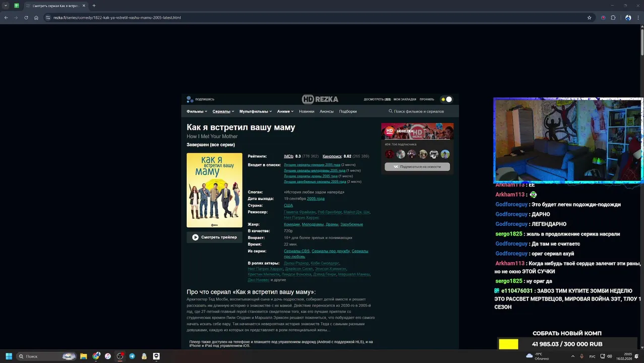The height and width of the screenshot is (363, 644).
Task: Open 'Сериалы CBS' collection link
Action: point(297,251)
